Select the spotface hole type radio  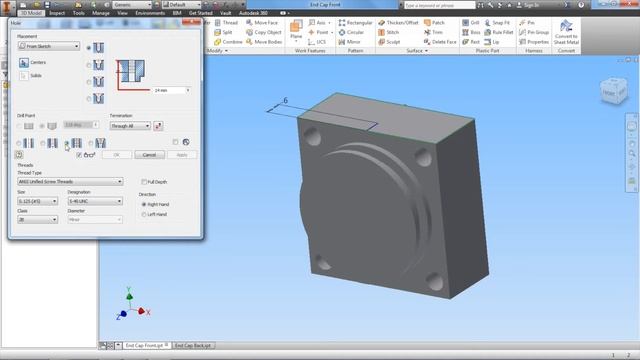89,82
